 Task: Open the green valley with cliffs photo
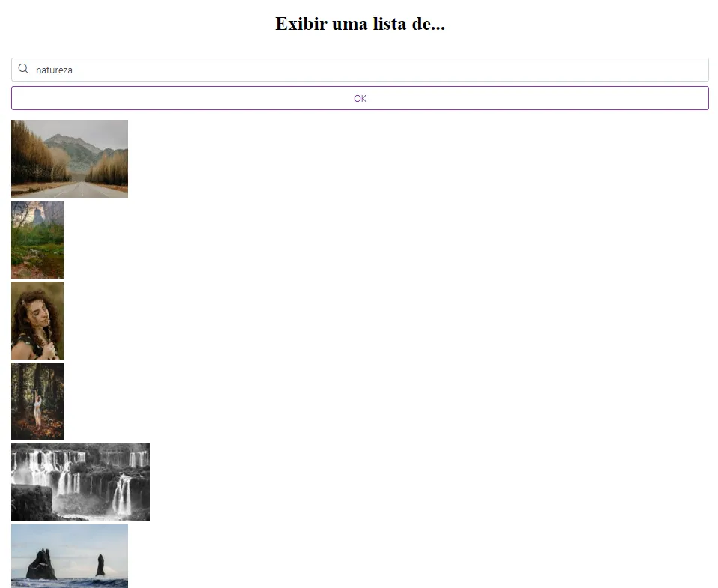pyautogui.click(x=37, y=240)
